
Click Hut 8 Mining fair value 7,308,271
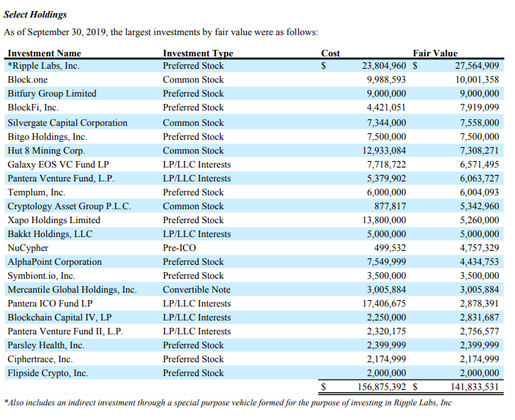pyautogui.click(x=479, y=151)
